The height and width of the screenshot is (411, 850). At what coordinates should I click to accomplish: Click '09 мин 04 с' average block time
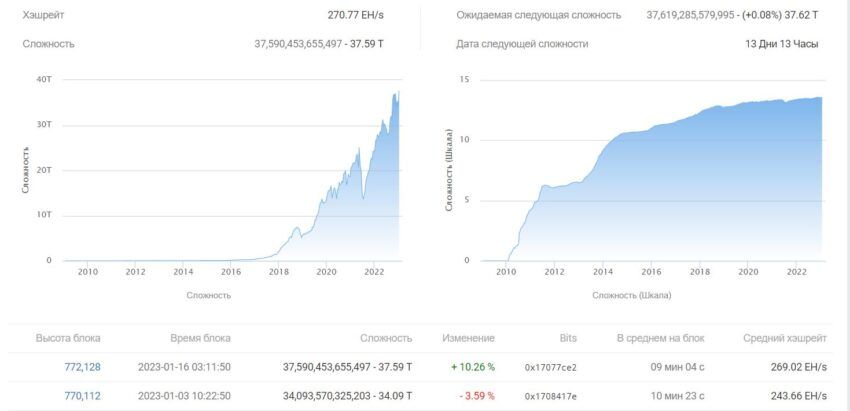point(678,367)
